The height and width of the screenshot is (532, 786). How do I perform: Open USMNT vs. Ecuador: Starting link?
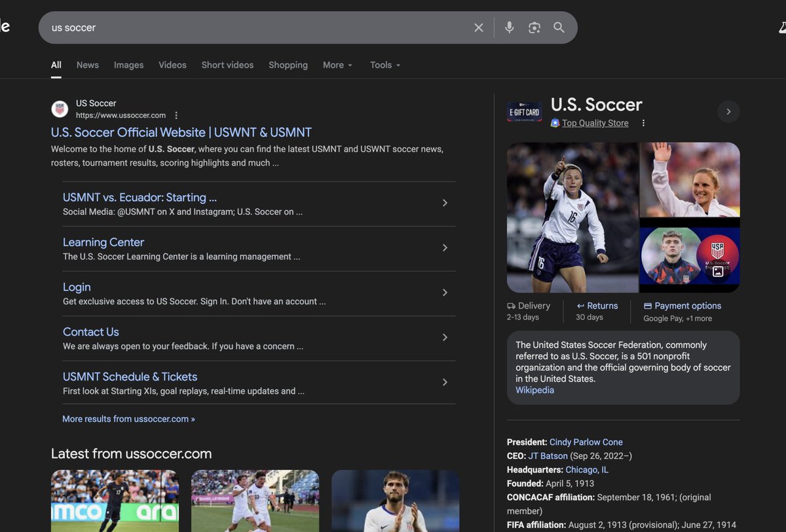tap(140, 197)
